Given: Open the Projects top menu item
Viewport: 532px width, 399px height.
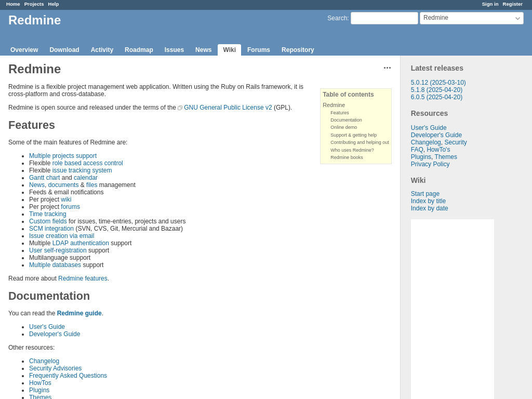Looking at the screenshot, I should point(34,4).
